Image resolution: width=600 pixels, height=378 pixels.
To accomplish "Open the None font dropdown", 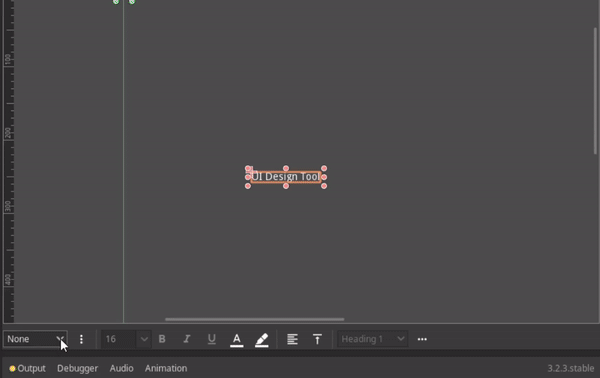I will pyautogui.click(x=35, y=339).
